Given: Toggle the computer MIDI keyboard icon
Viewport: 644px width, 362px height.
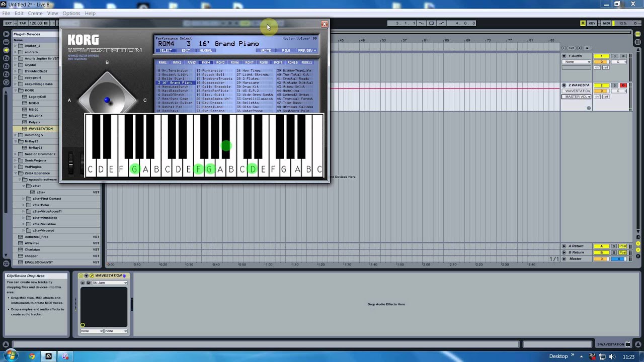Looking at the screenshot, I should [x=583, y=23].
